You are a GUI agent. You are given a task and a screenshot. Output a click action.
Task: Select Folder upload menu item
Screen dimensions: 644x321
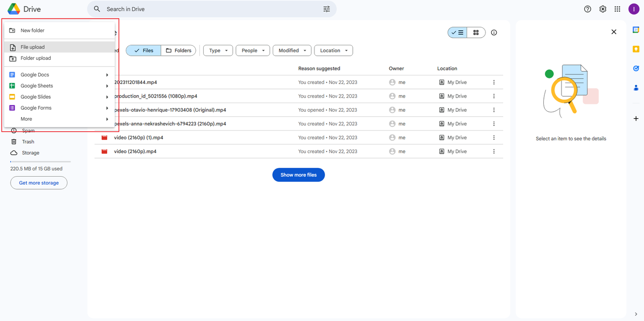pos(59,58)
